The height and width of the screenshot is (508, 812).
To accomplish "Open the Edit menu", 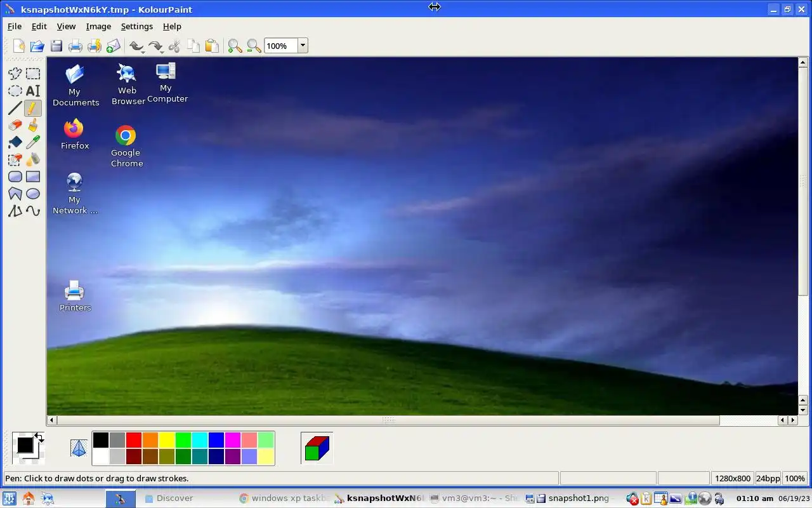I will pyautogui.click(x=39, y=26).
